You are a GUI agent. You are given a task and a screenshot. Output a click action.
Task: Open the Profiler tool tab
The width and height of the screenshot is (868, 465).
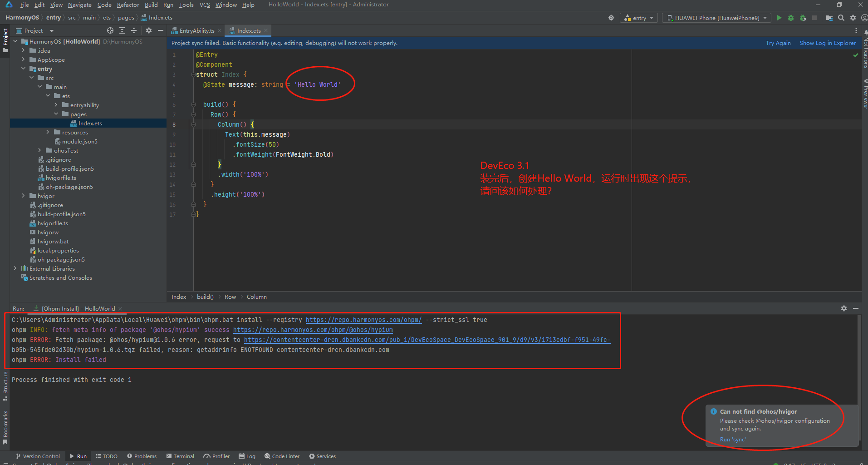pos(216,456)
